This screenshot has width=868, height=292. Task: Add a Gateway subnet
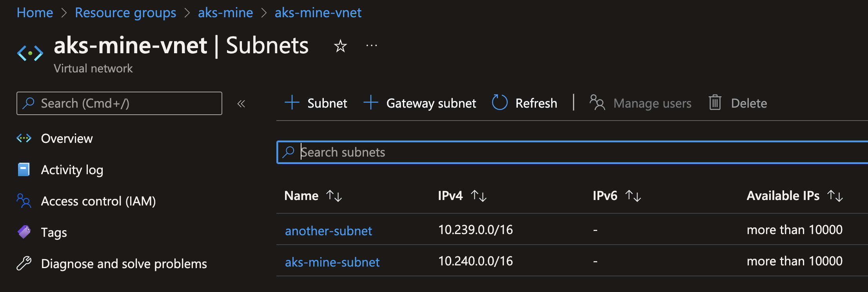(x=420, y=103)
